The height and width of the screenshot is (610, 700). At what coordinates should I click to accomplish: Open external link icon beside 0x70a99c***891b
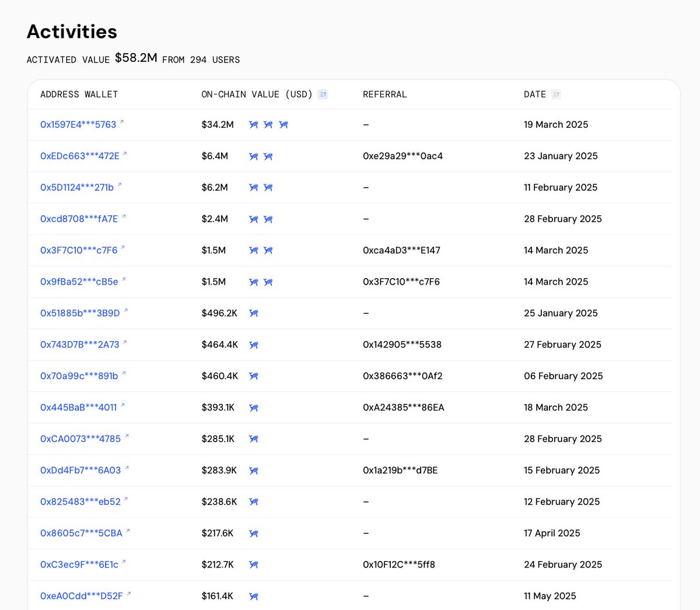124,374
